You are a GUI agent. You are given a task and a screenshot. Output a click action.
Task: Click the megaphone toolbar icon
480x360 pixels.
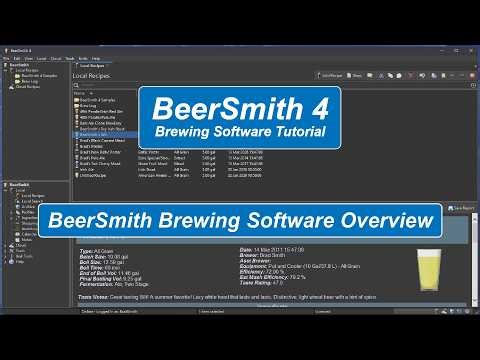click(422, 76)
